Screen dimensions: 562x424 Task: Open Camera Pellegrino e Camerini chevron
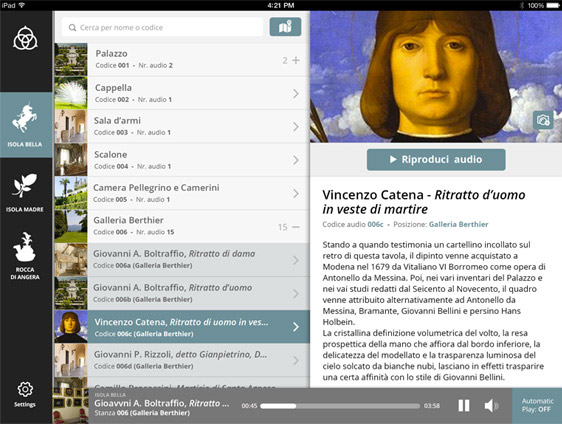point(296,193)
